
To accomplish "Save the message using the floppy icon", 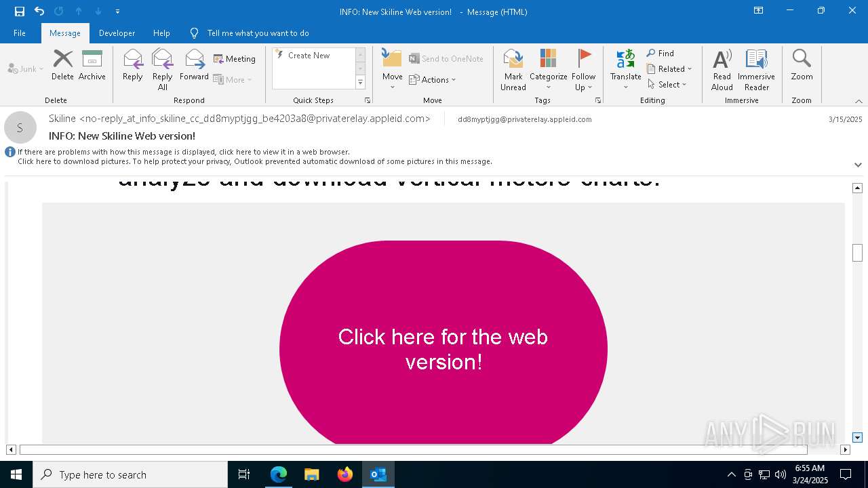I will coord(20,11).
